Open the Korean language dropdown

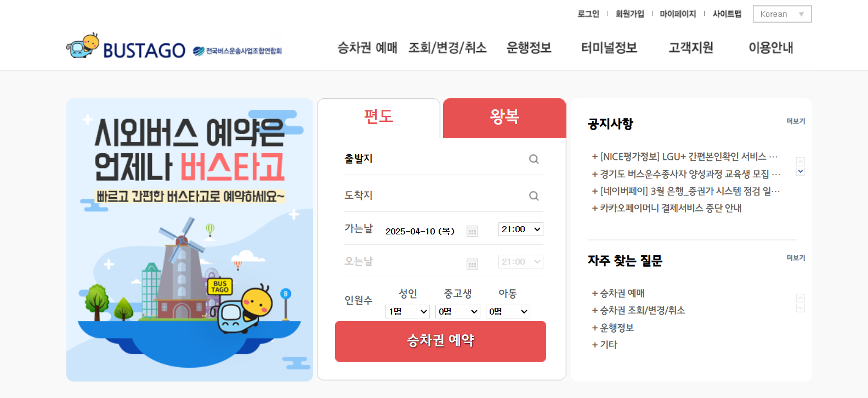[x=782, y=14]
